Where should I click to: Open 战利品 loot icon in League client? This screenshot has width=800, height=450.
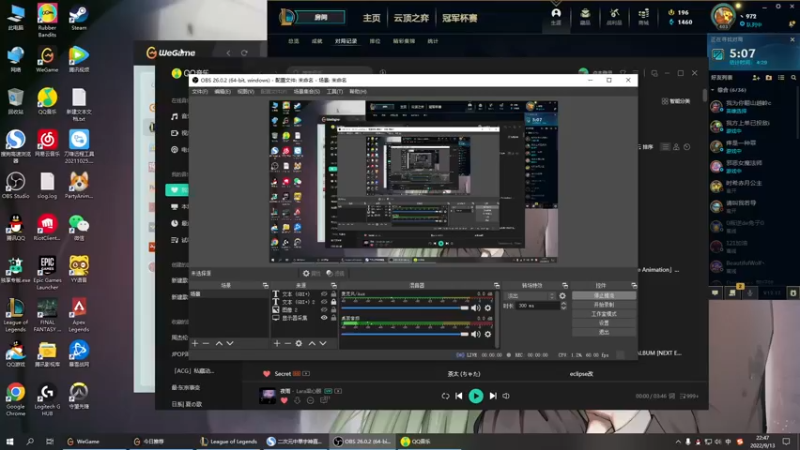tap(614, 16)
